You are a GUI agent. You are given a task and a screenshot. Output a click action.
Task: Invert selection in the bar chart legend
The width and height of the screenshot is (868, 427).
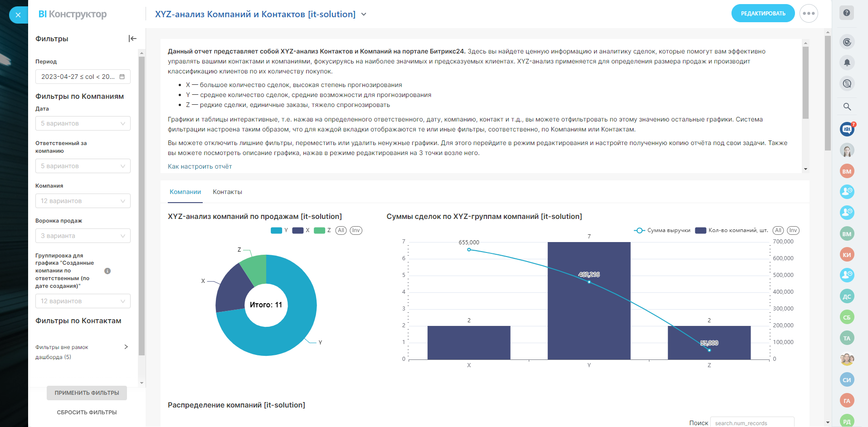793,230
